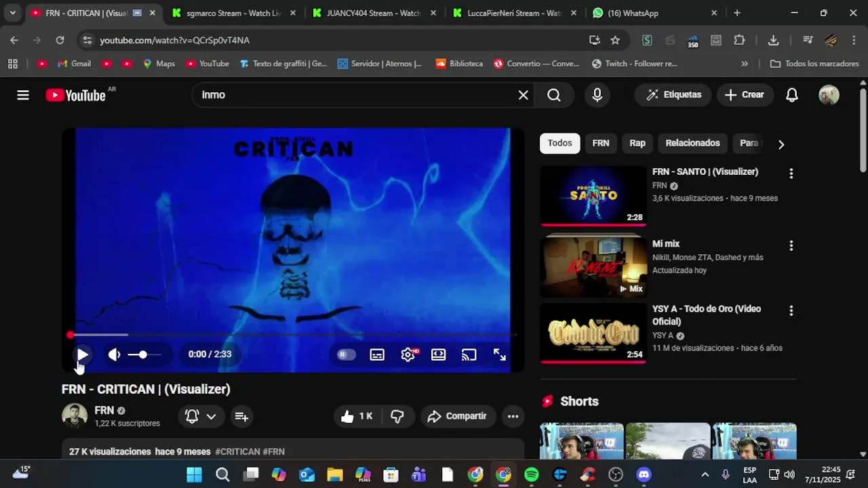The height and width of the screenshot is (488, 868).
Task: Switch to sgmarco Stream tab
Action: (x=234, y=13)
